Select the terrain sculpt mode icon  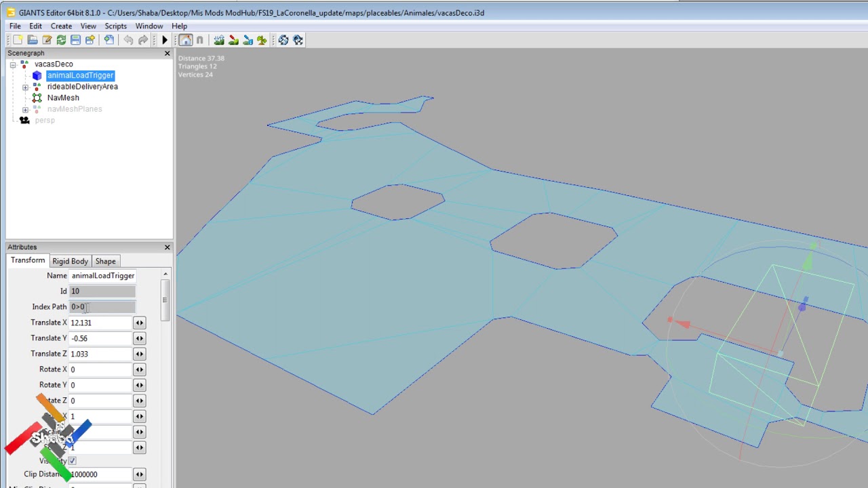click(x=219, y=40)
